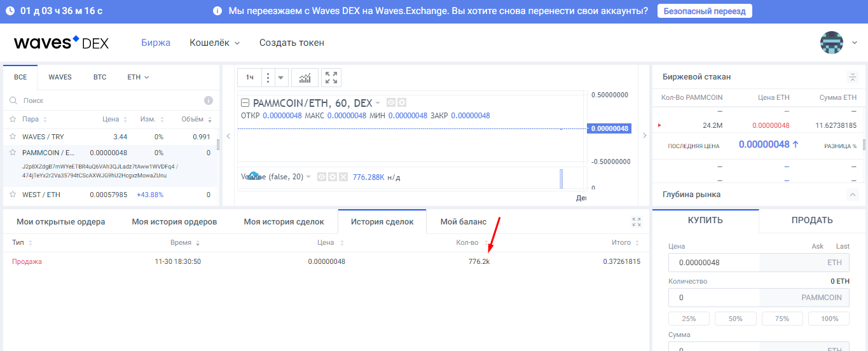Open the account chevron next to avatar
The width and height of the screenshot is (868, 351).
pos(855,43)
